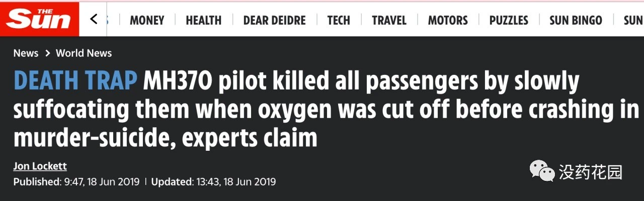Screen dimensions: 644x201
Task: Click the DEATH TRAP headline tag
Action: (75, 81)
